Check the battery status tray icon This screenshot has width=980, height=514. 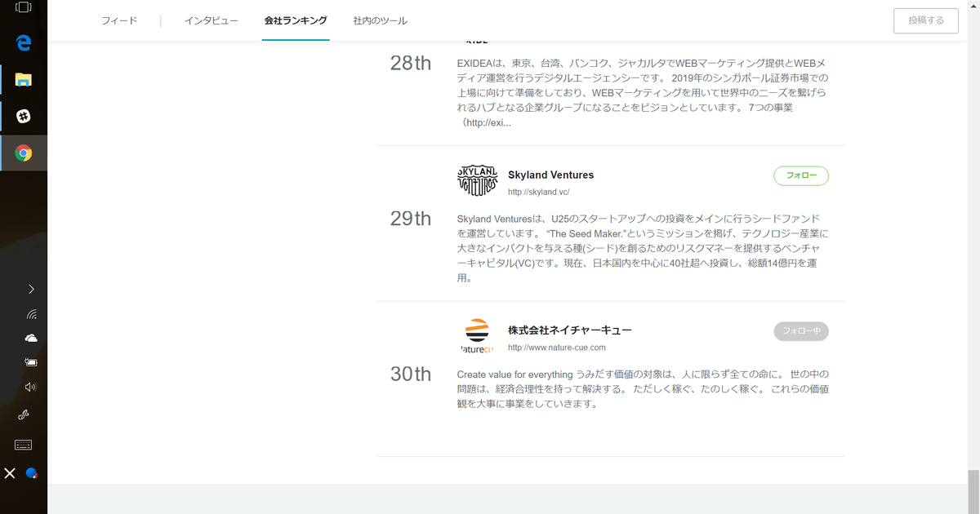click(31, 362)
